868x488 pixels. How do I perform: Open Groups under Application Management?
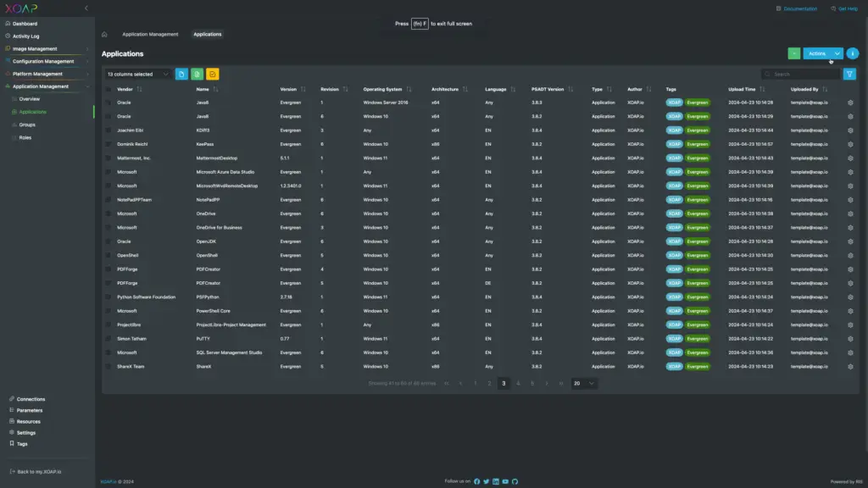click(x=27, y=125)
